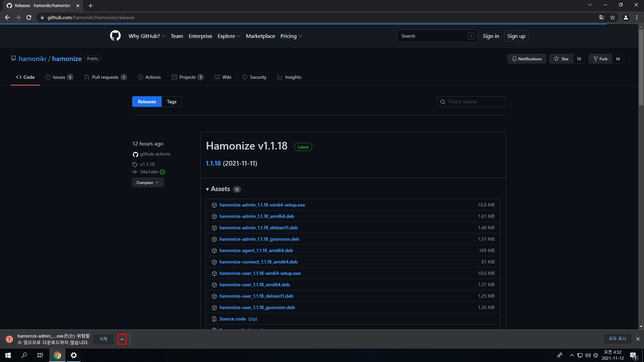Go back using browser back arrow
The height and width of the screenshot is (362, 644).
pyautogui.click(x=7, y=17)
